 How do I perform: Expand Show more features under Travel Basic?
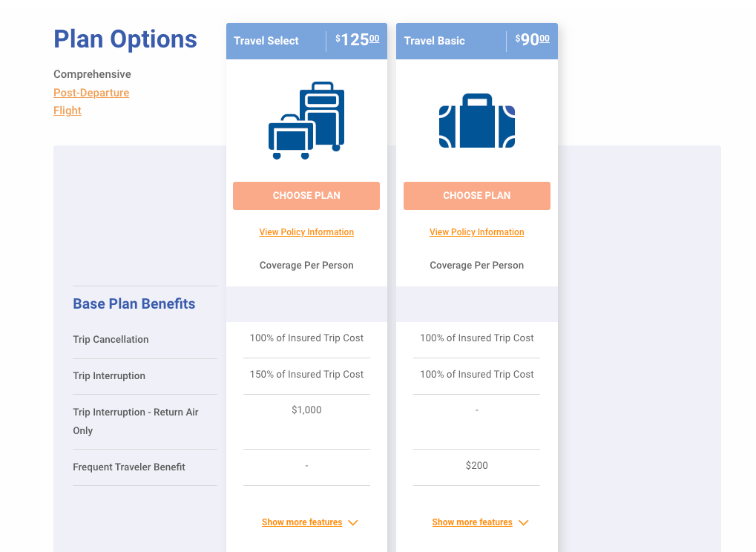point(472,522)
